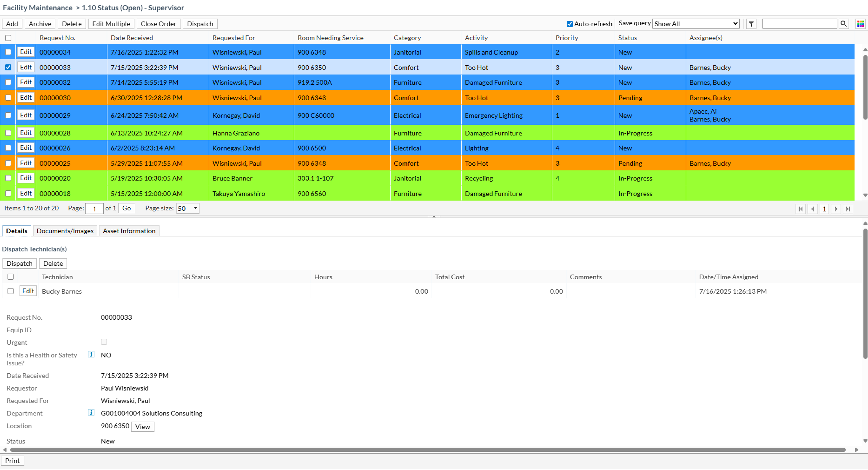Click next page arrow icon
Image resolution: width=868 pixels, height=470 pixels.
[x=836, y=209]
